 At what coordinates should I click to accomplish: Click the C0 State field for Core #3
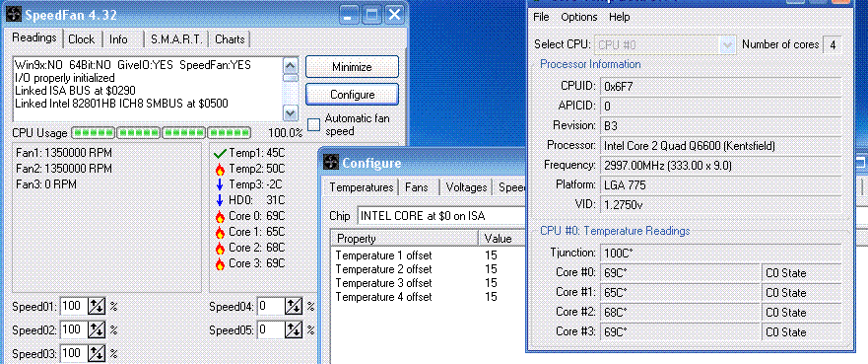click(802, 332)
